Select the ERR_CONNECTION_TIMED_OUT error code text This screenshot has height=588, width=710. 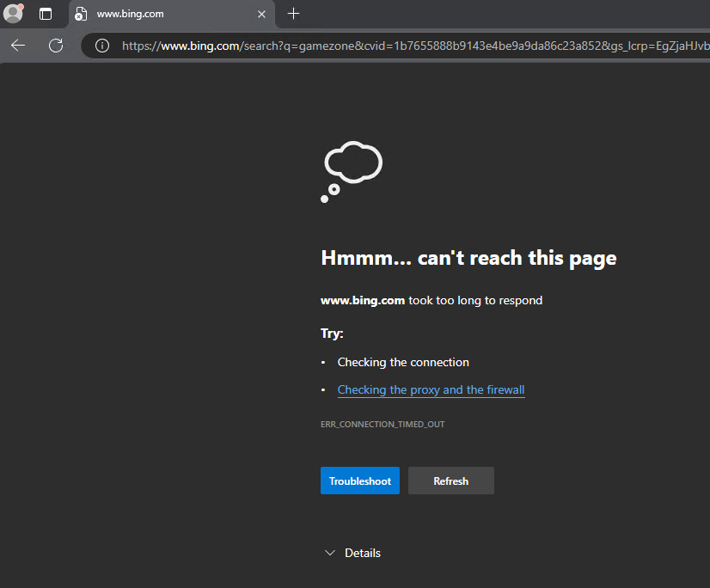383,425
